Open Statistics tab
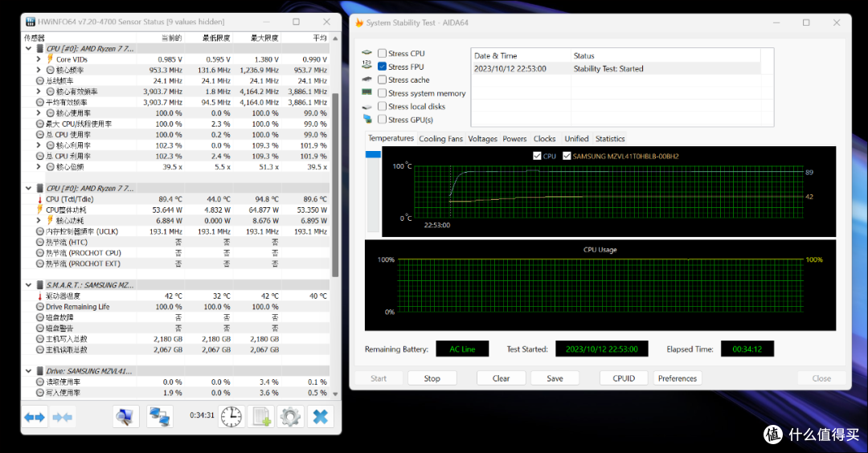This screenshot has height=453, width=868. (x=610, y=139)
